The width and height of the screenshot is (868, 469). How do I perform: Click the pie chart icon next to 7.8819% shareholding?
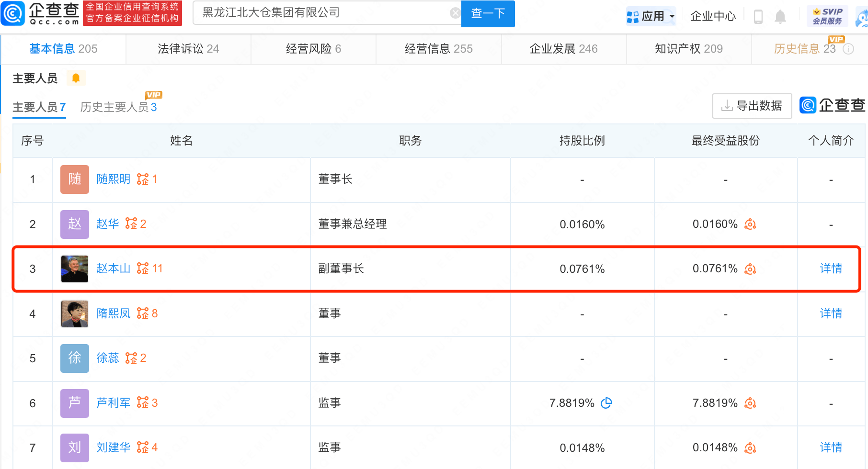tap(606, 403)
